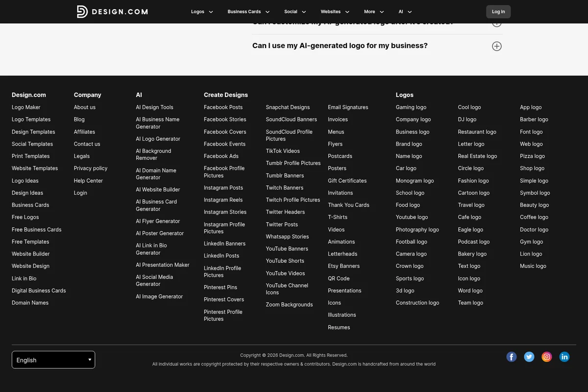Open QR Code link
The width and height of the screenshot is (588, 392).
339,278
